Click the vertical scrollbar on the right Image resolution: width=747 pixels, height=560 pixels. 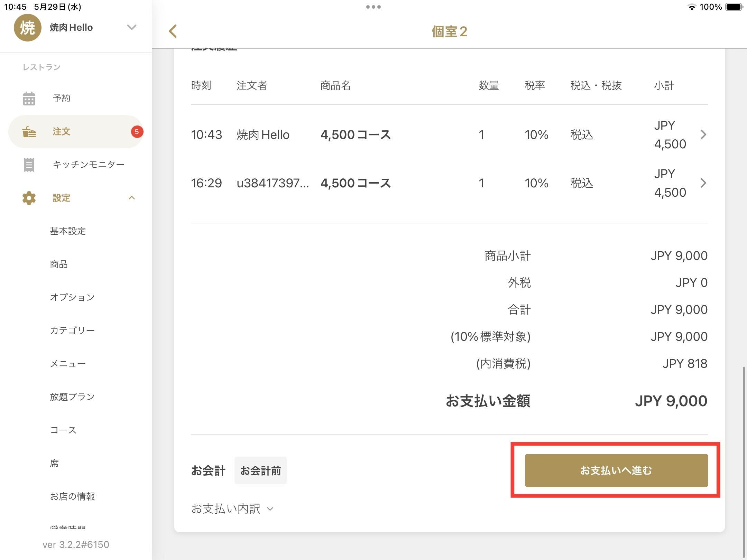743,461
